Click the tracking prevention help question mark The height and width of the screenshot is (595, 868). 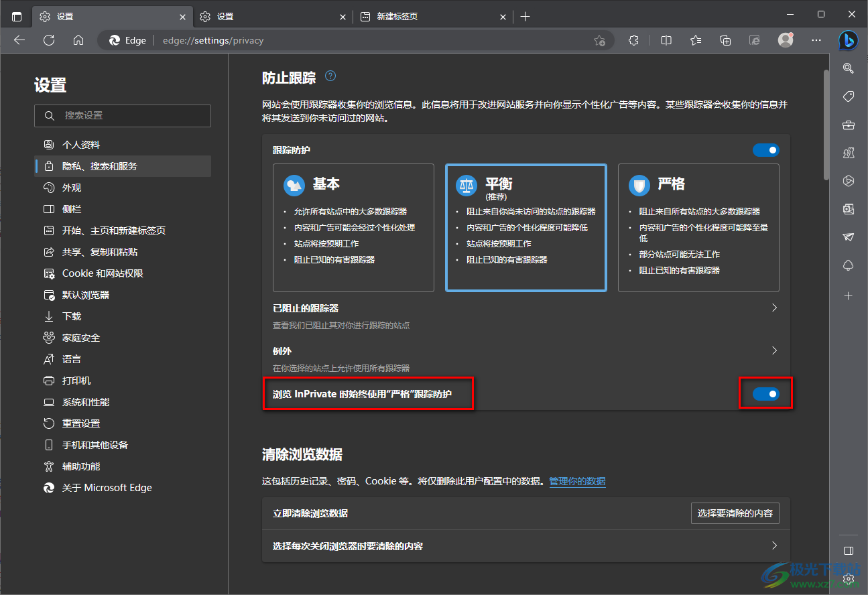330,76
